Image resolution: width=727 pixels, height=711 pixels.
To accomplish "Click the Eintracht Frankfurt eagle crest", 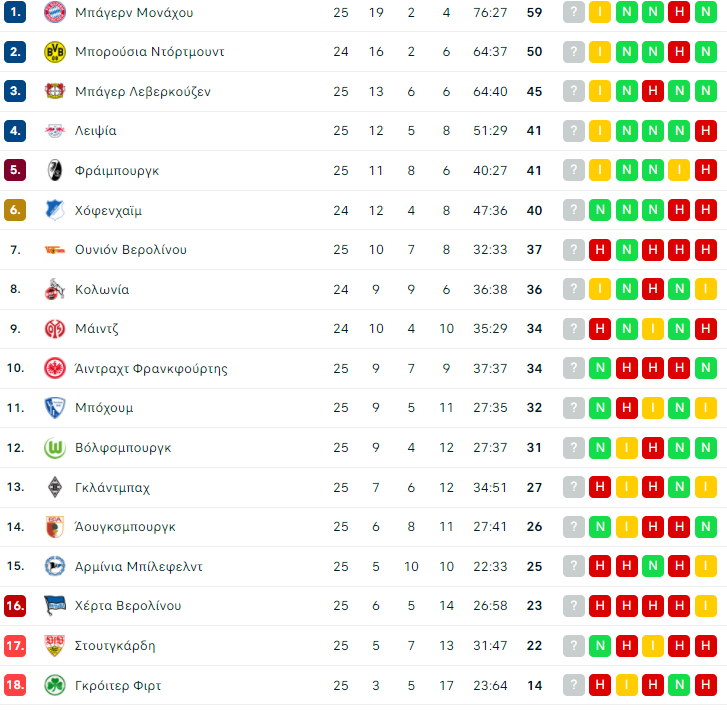I will click(x=55, y=368).
